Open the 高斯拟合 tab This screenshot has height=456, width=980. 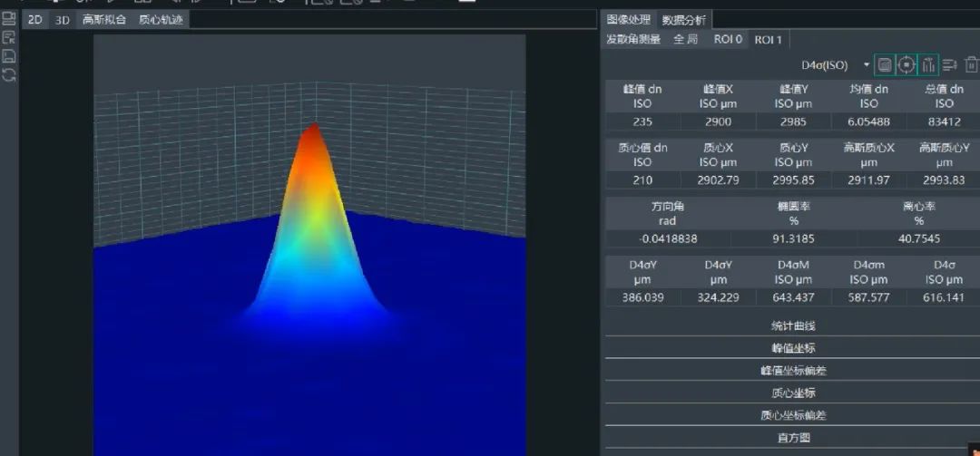(104, 20)
